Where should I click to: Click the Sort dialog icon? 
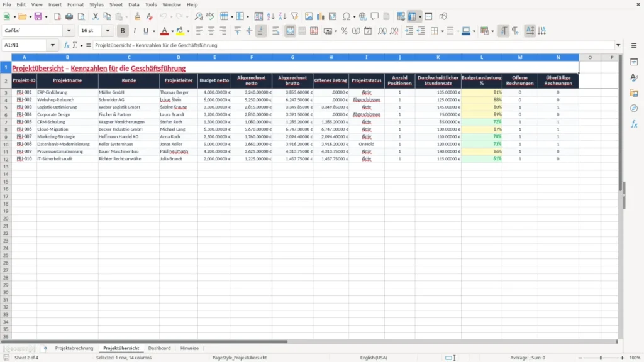click(x=258, y=16)
